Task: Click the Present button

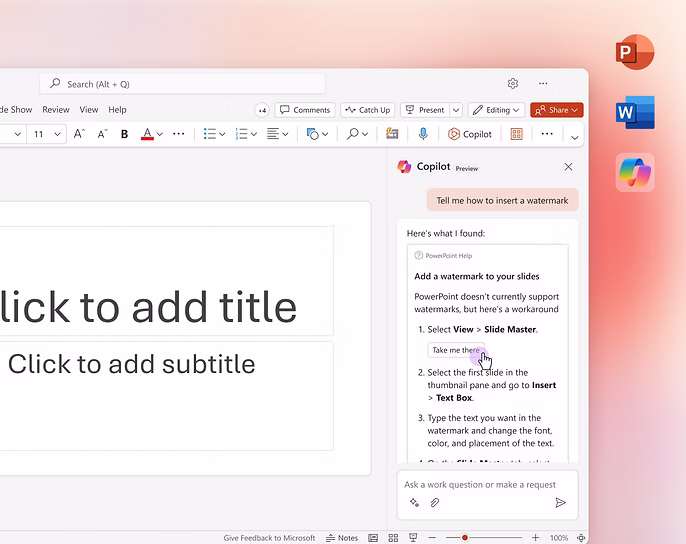Action: (425, 110)
